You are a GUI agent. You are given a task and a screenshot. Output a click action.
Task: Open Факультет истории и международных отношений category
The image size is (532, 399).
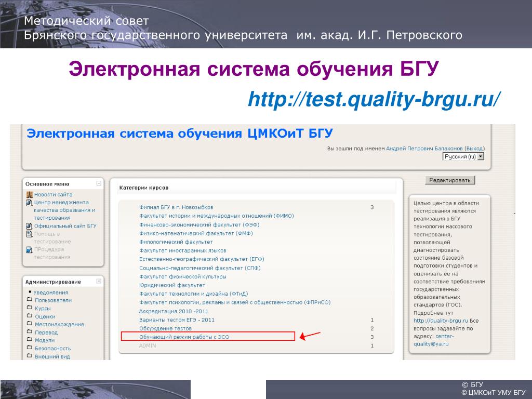coord(217,216)
